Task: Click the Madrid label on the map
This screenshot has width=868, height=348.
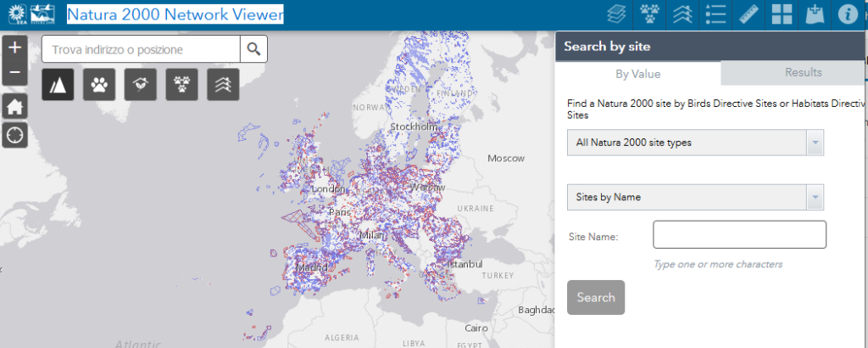Action: click(x=312, y=268)
